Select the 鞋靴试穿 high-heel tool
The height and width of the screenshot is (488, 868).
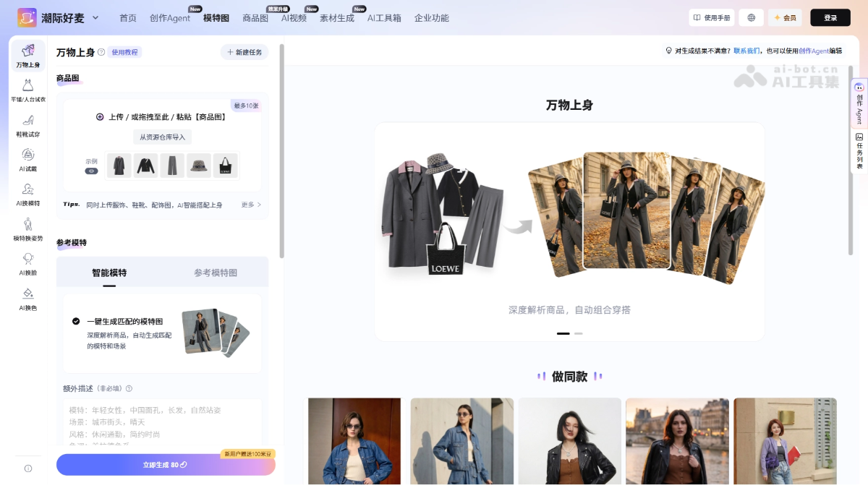coord(27,125)
